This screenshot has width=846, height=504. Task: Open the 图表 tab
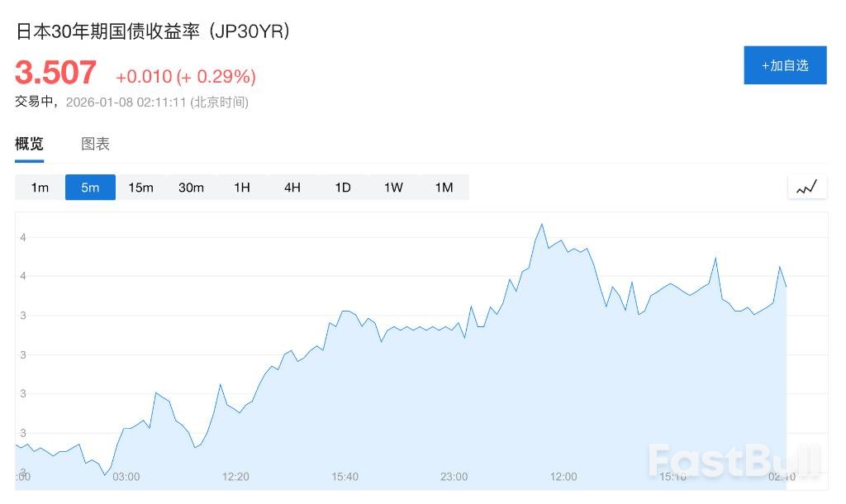[x=95, y=144]
